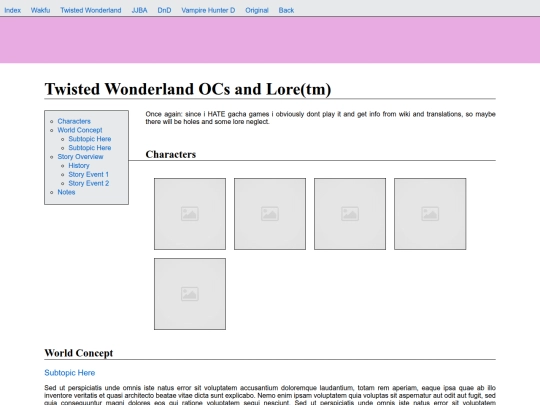Jump to Notes section link
The width and height of the screenshot is (540, 405).
pos(66,192)
